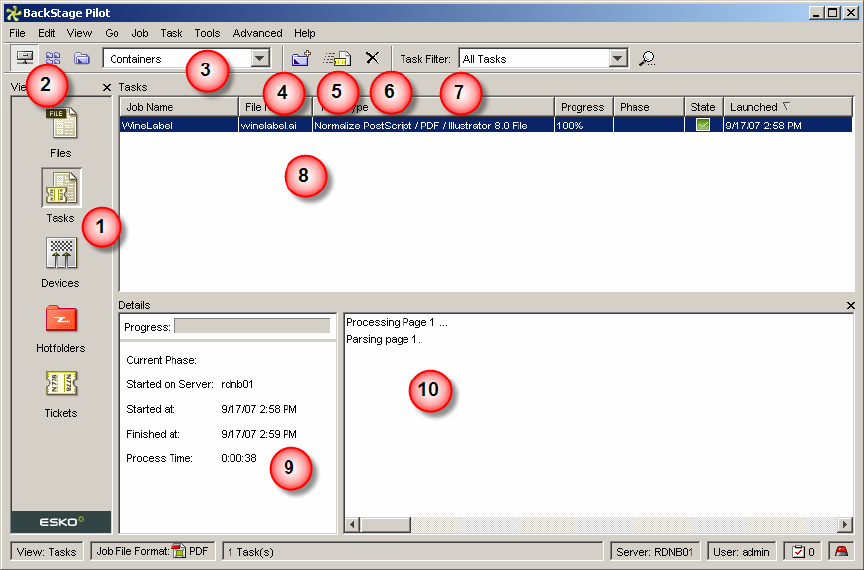The image size is (864, 570).
Task: Click the delete X toolbar icon
Action: point(372,58)
